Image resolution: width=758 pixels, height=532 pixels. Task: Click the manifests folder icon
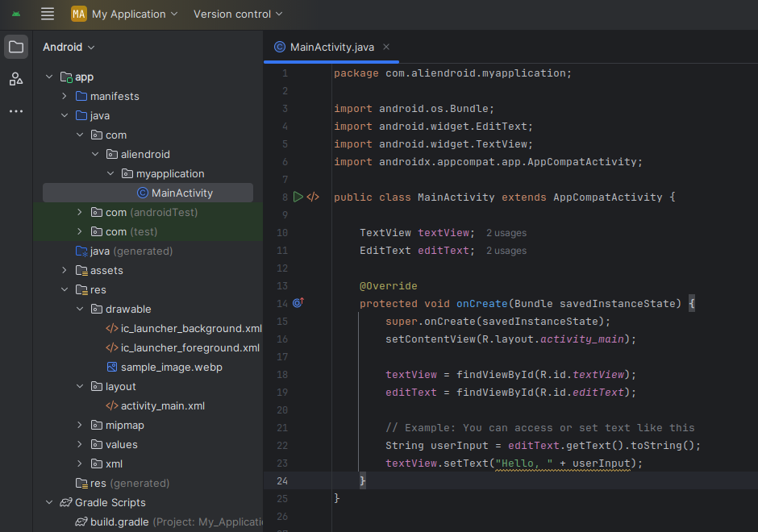(x=81, y=96)
